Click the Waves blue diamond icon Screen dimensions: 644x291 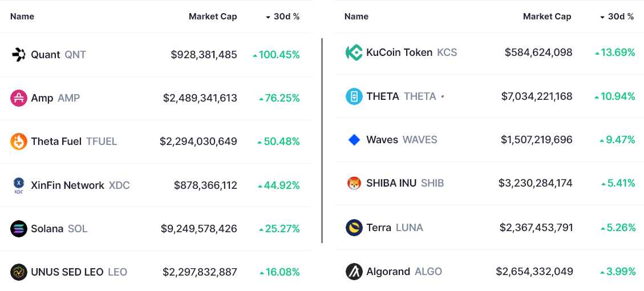[354, 140]
